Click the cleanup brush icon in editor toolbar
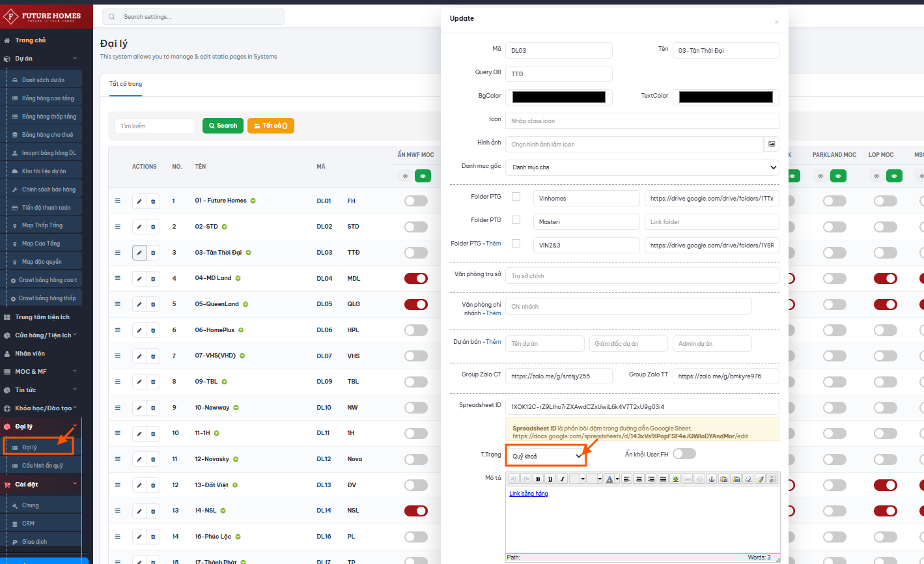924x564 pixels. click(761, 479)
